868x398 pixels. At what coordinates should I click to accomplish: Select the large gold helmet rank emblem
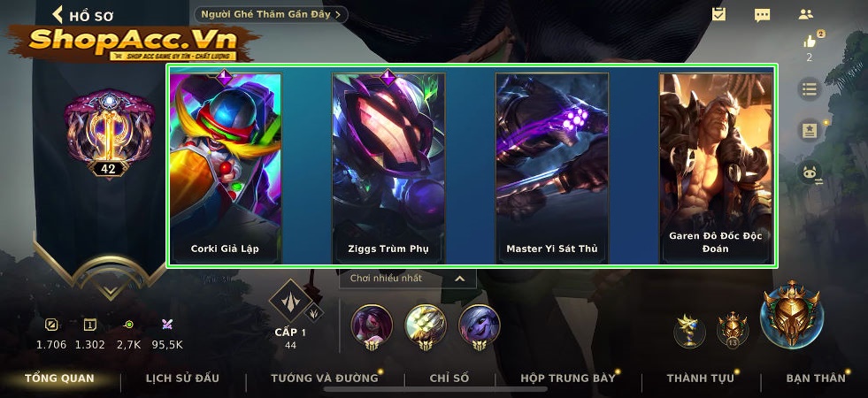(791, 313)
